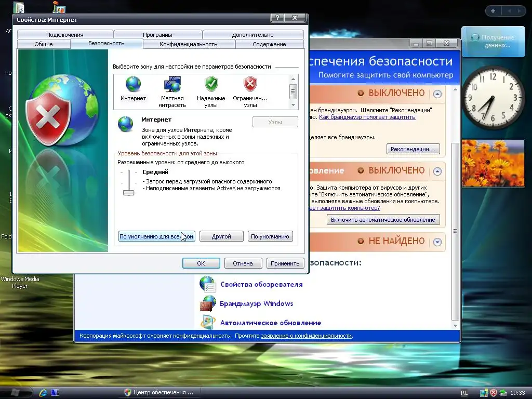This screenshot has height=399, width=532.
Task: Collapse the firewall ВЫКЛЮЧЕНО section chevron
Action: 437,94
